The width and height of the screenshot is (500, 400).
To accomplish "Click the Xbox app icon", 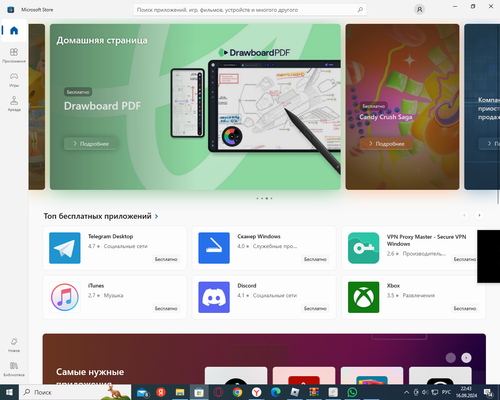I will 364,297.
